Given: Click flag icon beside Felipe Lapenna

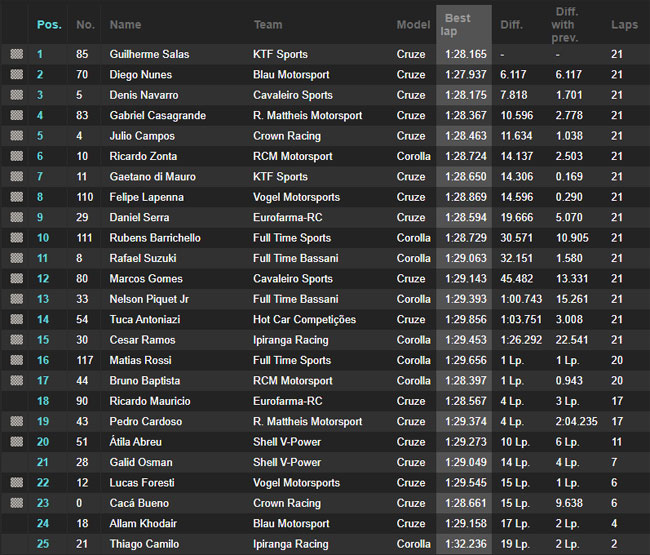Looking at the screenshot, I should click(x=17, y=196).
